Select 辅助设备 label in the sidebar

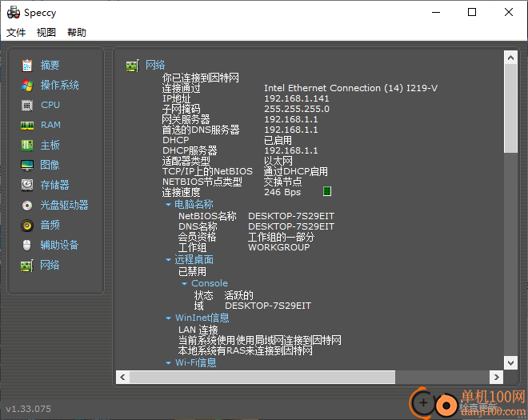59,245
